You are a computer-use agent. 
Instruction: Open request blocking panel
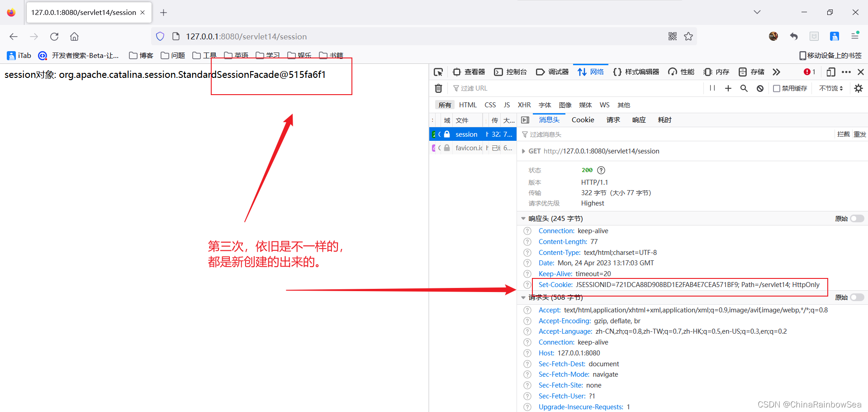pyautogui.click(x=760, y=88)
